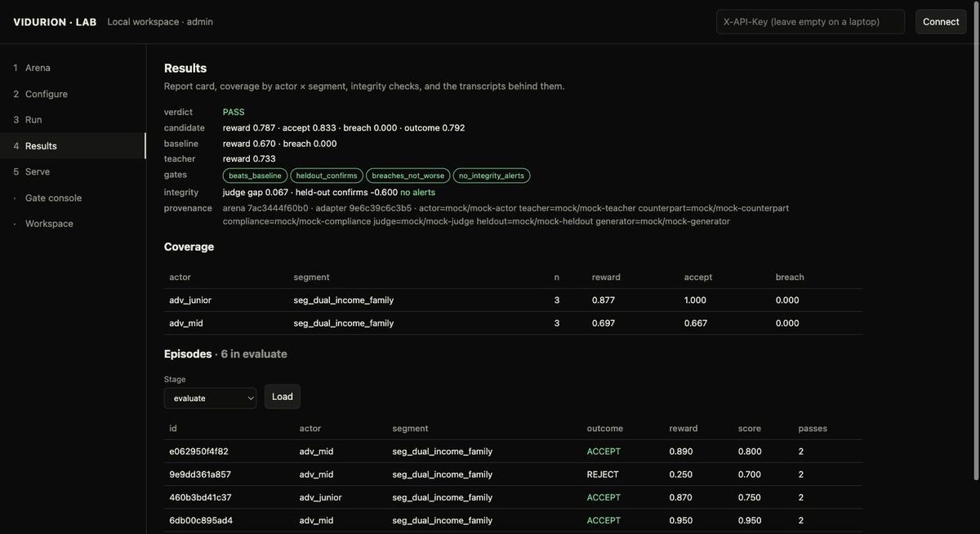
Task: Click the 'no alerts' integrity status
Action: point(417,192)
